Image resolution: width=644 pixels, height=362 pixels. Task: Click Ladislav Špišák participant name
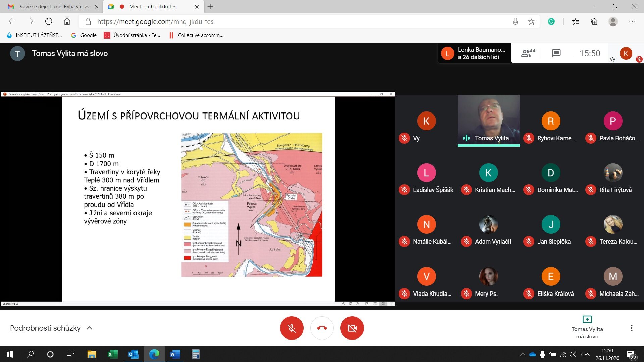433,190
